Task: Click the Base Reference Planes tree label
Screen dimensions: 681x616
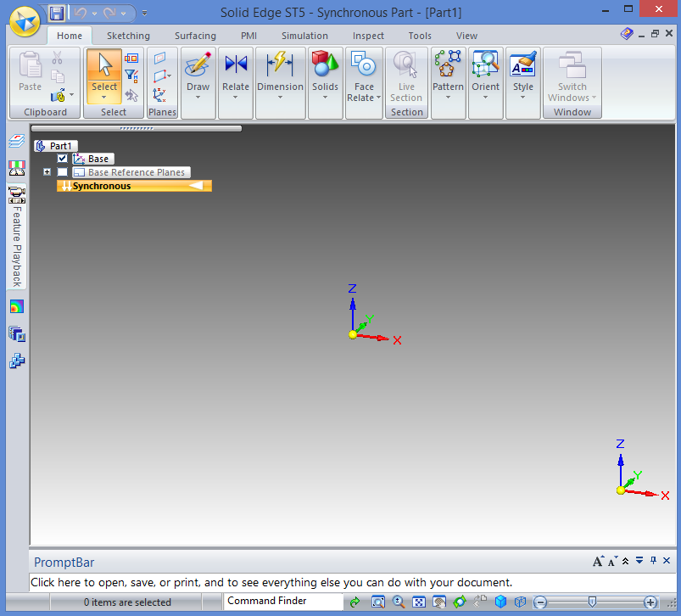Action: pos(136,172)
